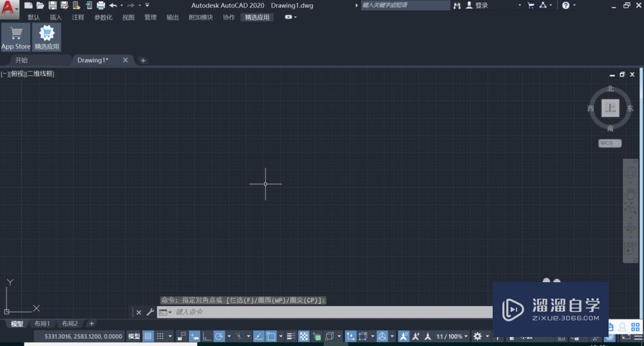Image resolution: width=644 pixels, height=346 pixels.
Task: Click the 精选应用 ribbon panel button
Action: [x=47, y=37]
